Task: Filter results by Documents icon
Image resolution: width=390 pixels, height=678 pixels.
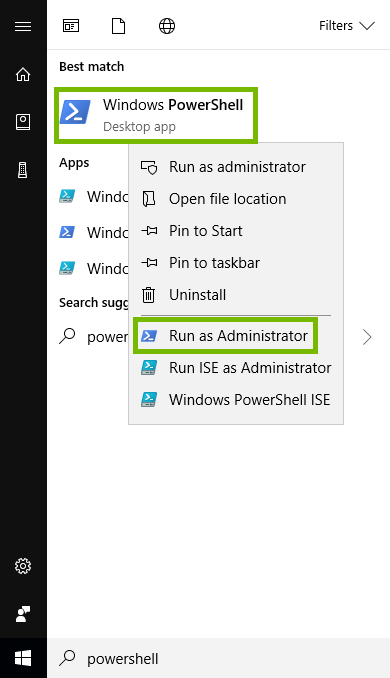Action: (x=118, y=26)
